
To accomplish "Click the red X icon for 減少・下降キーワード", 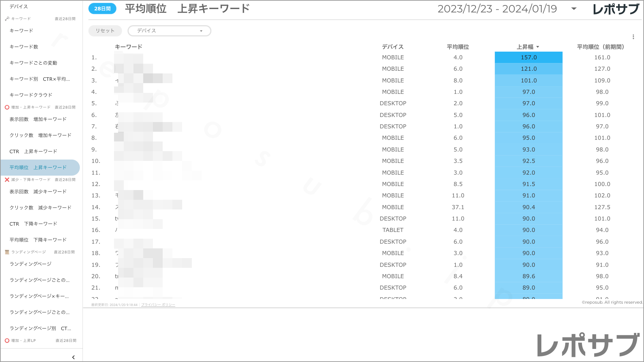I will [x=7, y=179].
